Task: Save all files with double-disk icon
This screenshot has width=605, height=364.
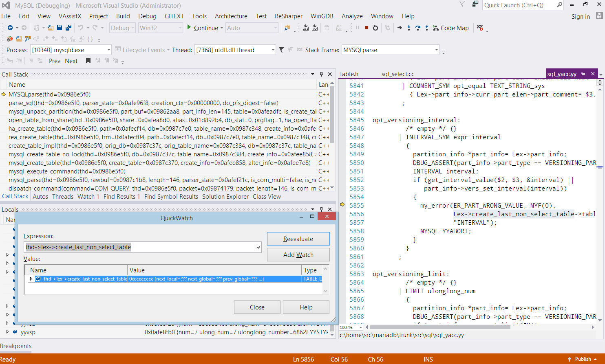Action: 68,28
